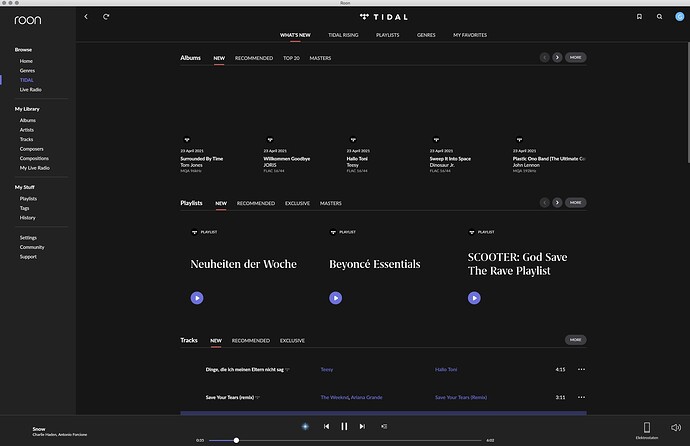Open the play queue icon
The height and width of the screenshot is (446, 690).
click(x=384, y=426)
